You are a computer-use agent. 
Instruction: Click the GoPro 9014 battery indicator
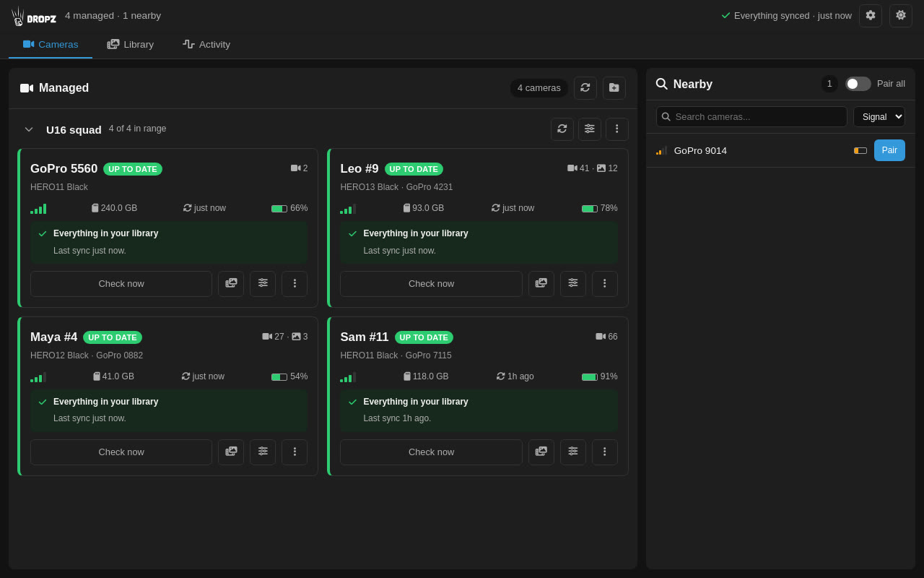pyautogui.click(x=860, y=151)
